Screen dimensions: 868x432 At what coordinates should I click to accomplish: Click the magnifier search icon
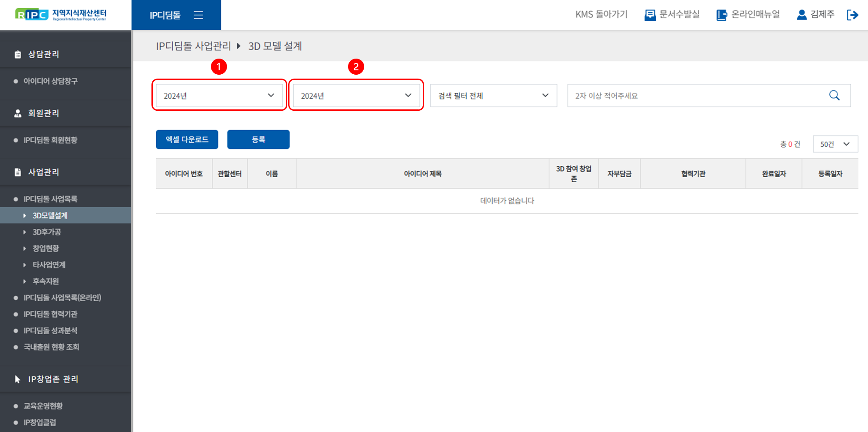coord(834,96)
